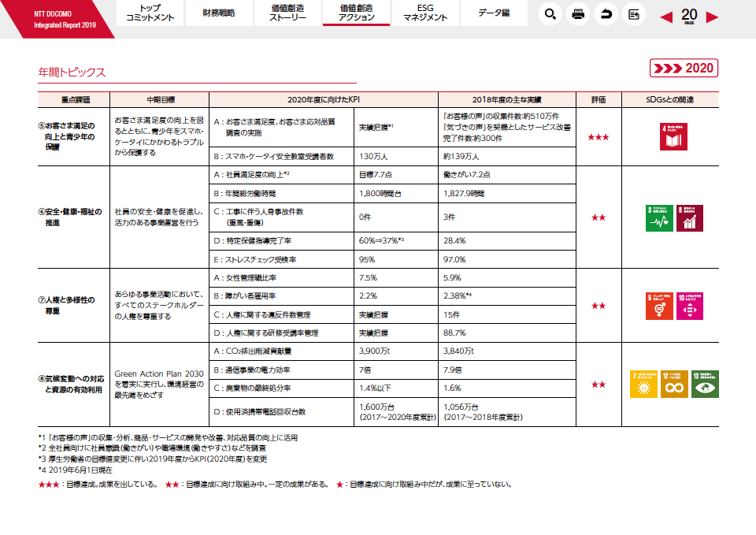The height and width of the screenshot is (535, 756).
Task: Go to the データ編 tab
Action: point(494,13)
